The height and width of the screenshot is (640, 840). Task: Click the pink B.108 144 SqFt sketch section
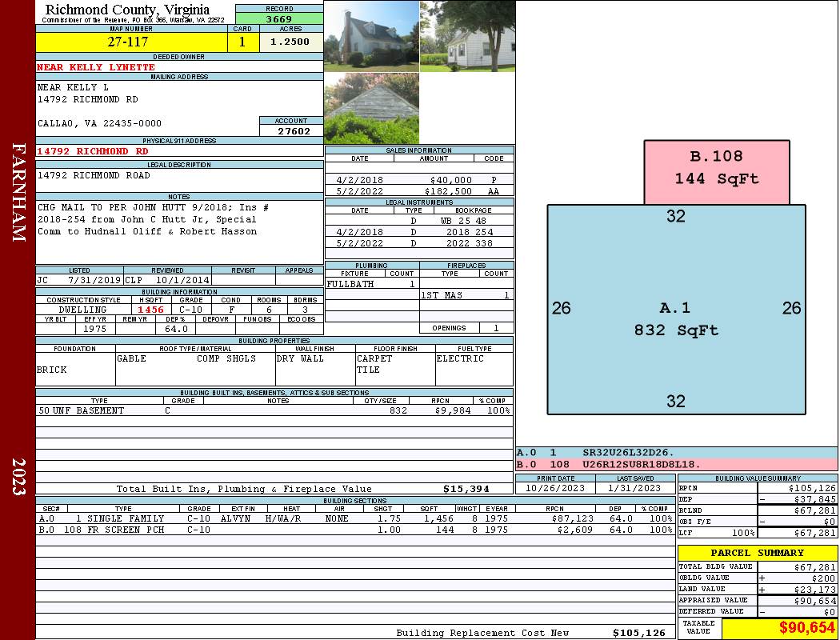point(716,172)
